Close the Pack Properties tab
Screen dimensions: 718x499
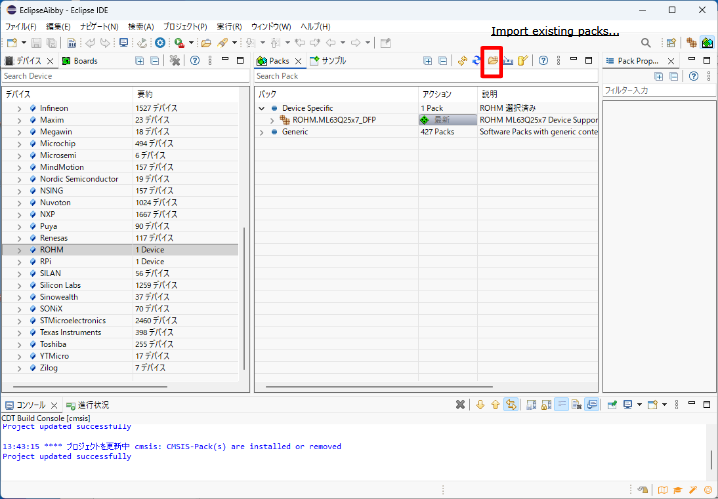point(671,61)
